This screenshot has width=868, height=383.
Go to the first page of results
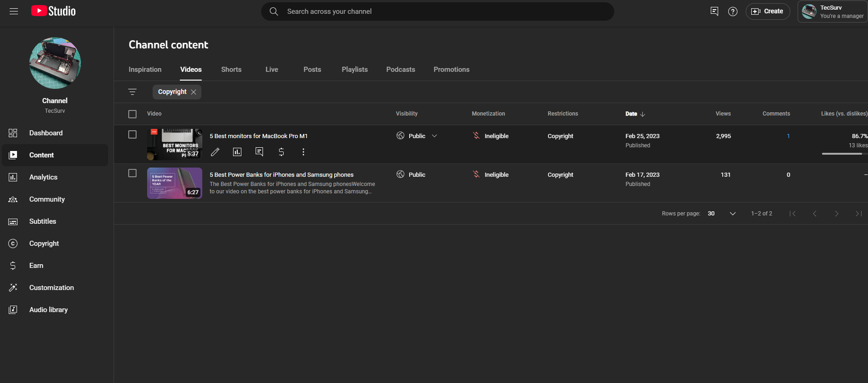793,214
